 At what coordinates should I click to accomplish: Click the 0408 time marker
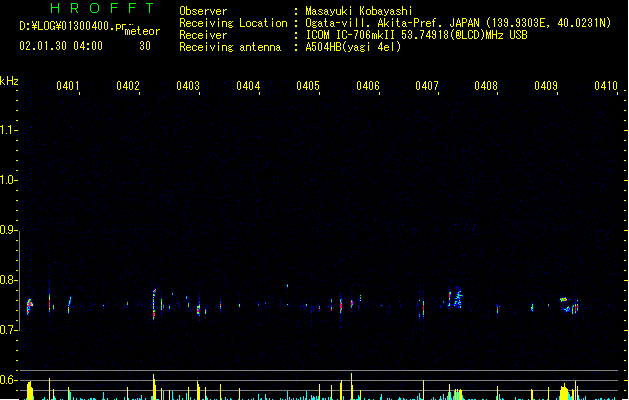pyautogui.click(x=486, y=85)
